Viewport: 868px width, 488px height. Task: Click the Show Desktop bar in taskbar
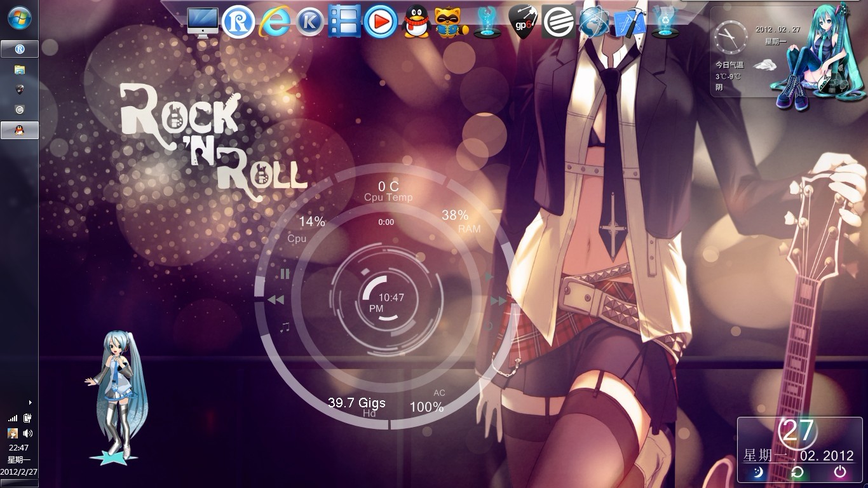point(19,484)
